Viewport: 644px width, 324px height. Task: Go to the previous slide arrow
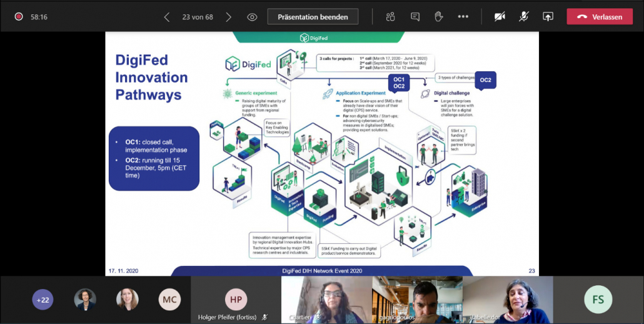click(x=167, y=17)
